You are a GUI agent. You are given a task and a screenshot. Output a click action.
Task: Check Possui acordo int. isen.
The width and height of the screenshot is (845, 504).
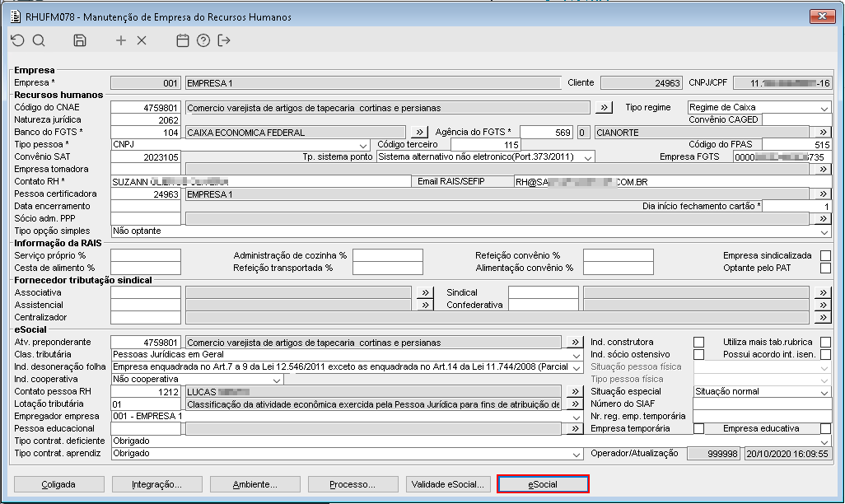coord(825,355)
